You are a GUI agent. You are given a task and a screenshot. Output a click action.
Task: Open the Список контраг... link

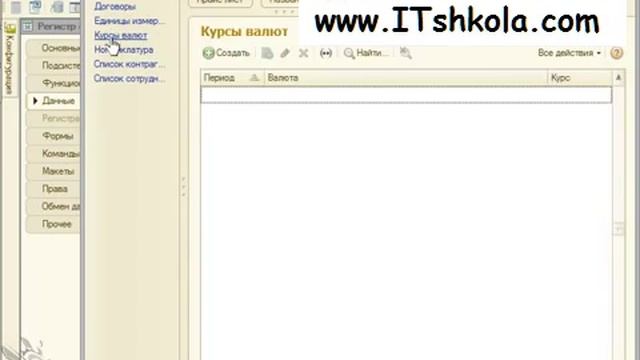[129, 64]
